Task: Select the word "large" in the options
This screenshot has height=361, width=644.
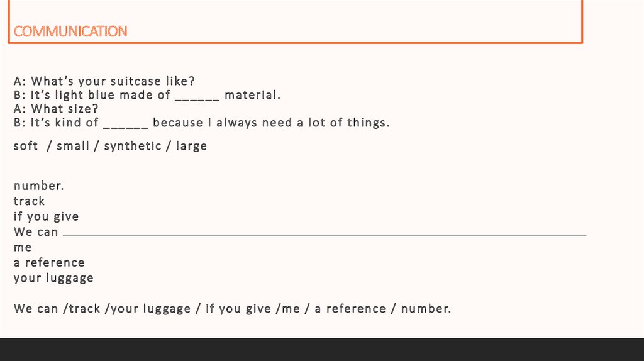Action: click(191, 146)
